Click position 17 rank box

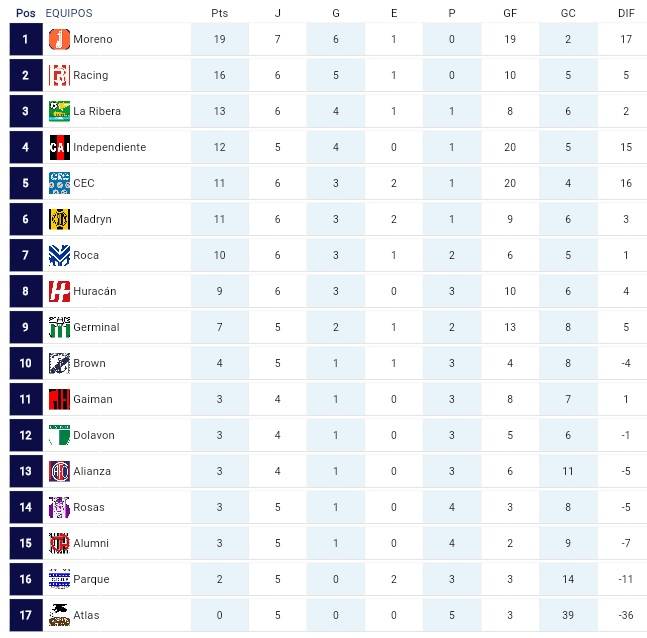pyautogui.click(x=26, y=615)
